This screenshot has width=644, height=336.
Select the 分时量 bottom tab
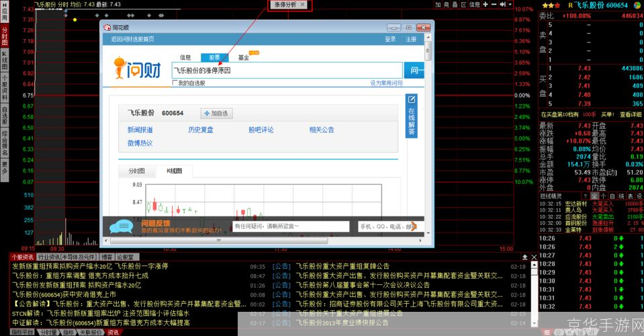pyautogui.click(x=48, y=332)
